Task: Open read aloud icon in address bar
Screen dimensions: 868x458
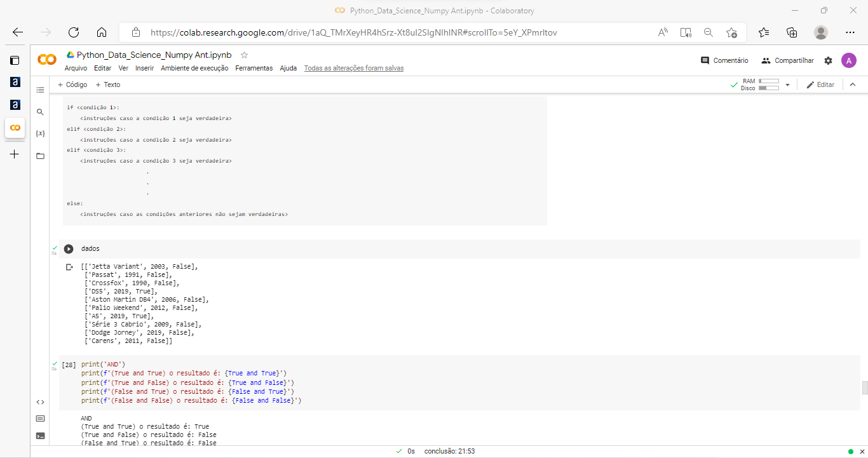Action: (x=663, y=32)
